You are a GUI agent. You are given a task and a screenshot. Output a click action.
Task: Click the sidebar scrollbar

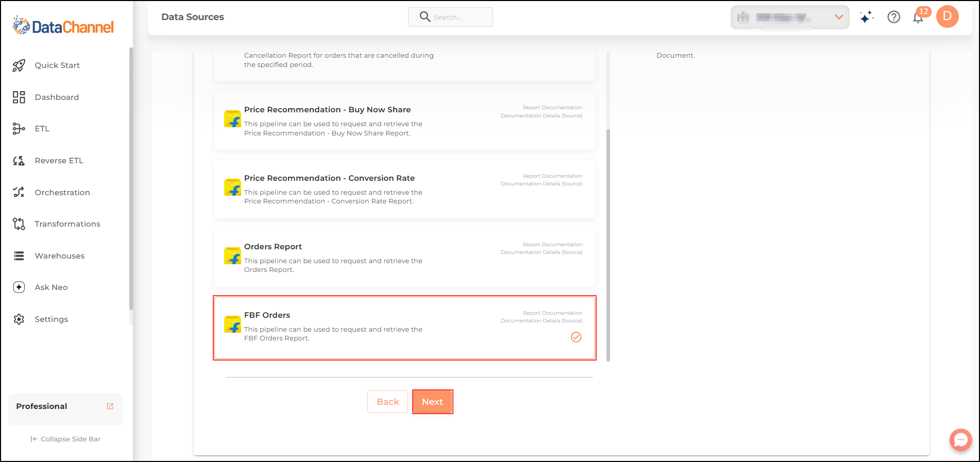click(x=131, y=179)
